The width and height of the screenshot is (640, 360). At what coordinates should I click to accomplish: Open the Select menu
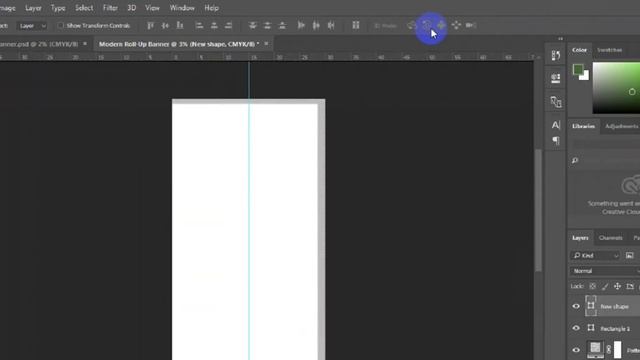[84, 8]
